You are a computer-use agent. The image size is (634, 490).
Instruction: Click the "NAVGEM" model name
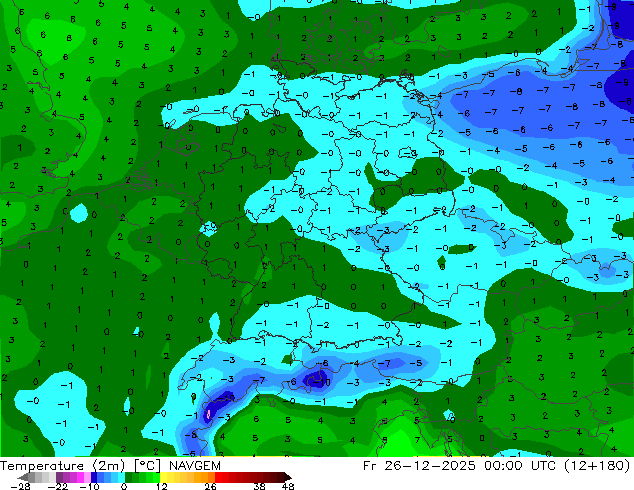[x=195, y=466]
